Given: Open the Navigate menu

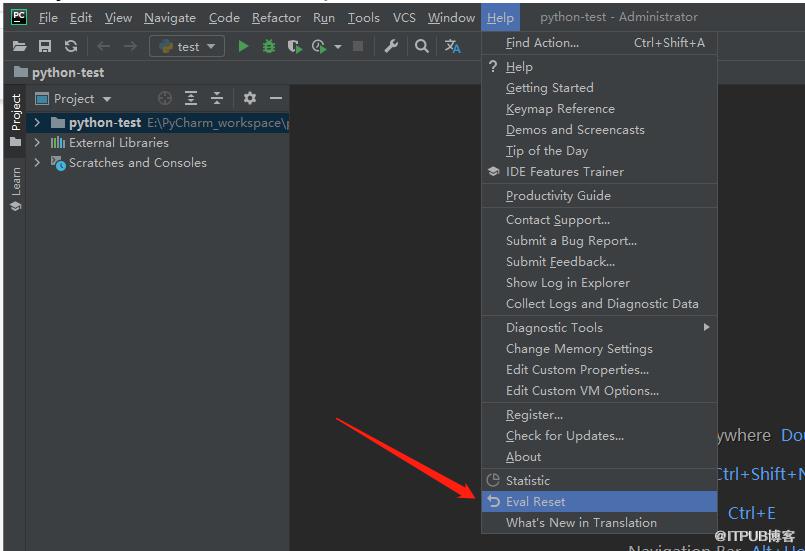Looking at the screenshot, I should (x=170, y=17).
